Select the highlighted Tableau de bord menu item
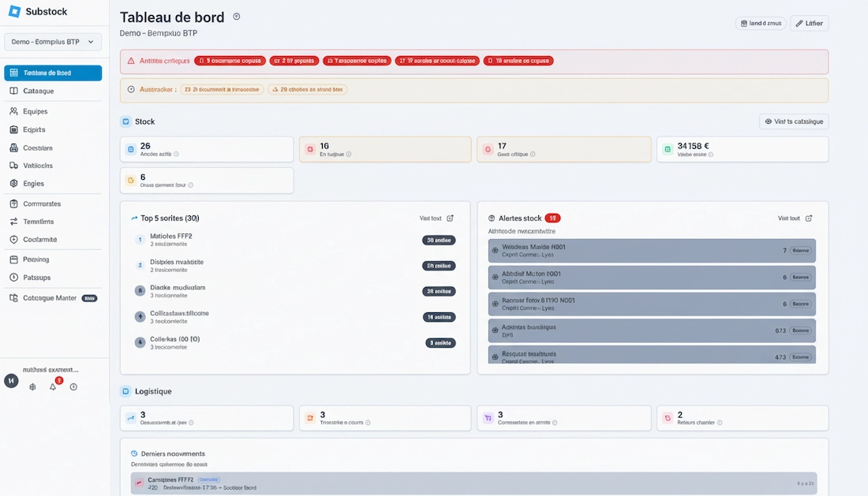The width and height of the screenshot is (868, 496). point(53,73)
